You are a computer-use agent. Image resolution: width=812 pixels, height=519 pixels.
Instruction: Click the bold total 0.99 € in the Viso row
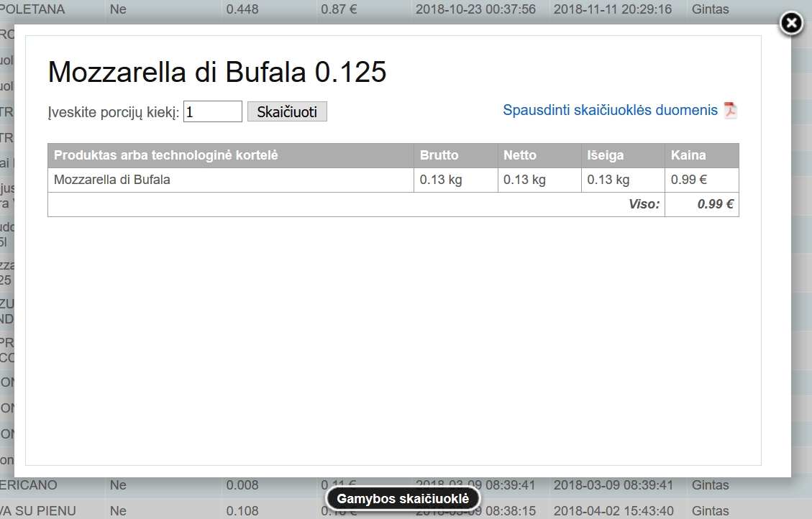point(715,204)
